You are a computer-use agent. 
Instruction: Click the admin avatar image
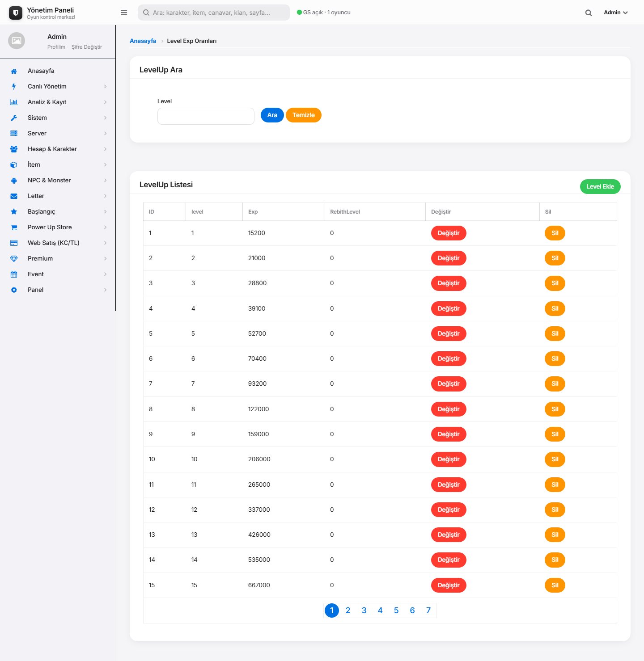(17, 41)
